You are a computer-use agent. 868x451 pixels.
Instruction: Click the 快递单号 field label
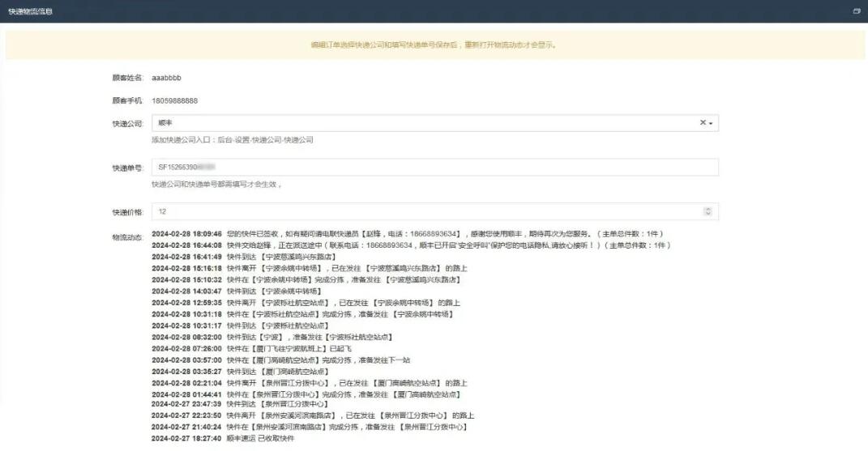[x=127, y=168]
